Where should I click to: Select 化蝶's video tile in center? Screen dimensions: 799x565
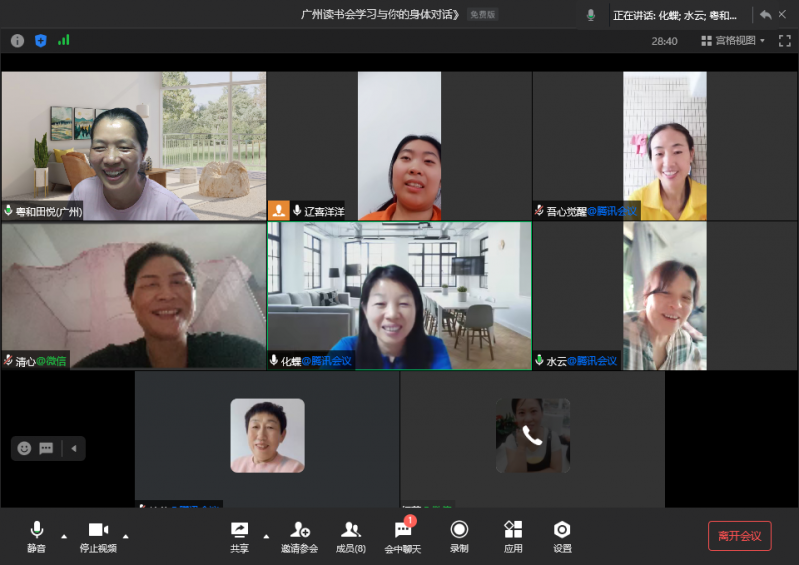point(399,295)
